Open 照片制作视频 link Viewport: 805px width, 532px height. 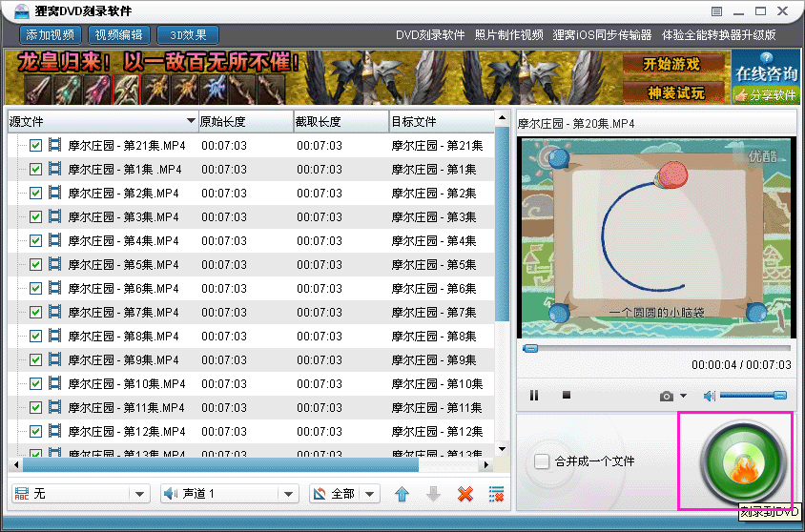508,35
